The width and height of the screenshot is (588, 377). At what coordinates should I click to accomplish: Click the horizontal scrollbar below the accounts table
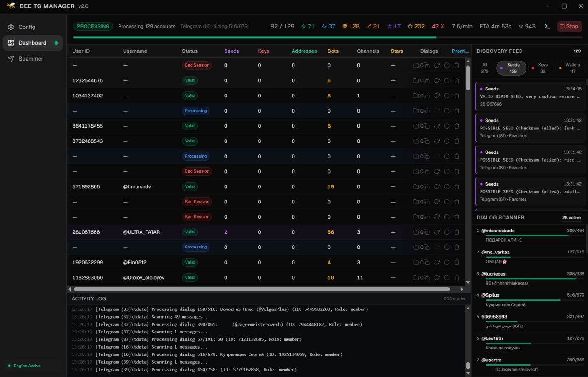[x=262, y=289]
